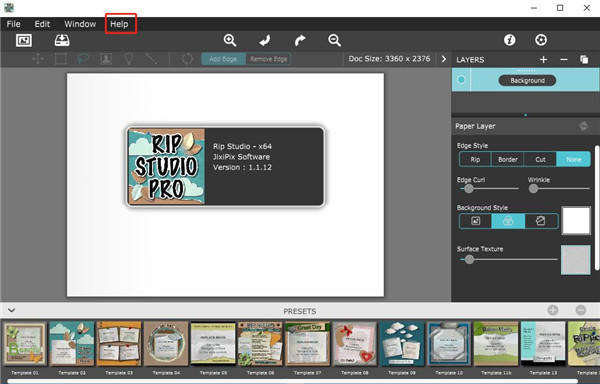Select the rectangle selection tool
Viewport: 600px width, 384px height.
[60, 59]
